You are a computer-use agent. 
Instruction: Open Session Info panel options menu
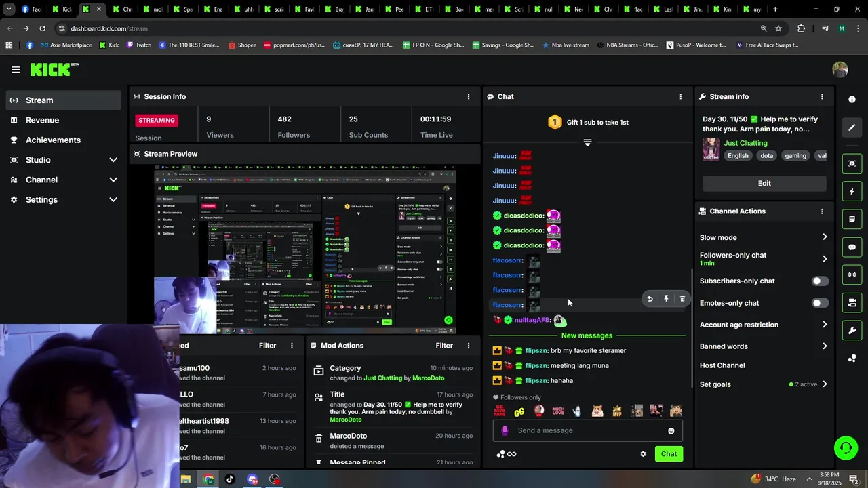(468, 96)
